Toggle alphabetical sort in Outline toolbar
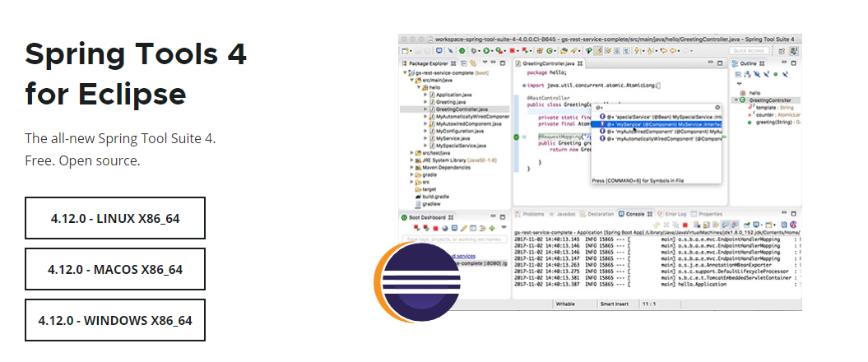The height and width of the screenshot is (362, 868). coord(749,74)
